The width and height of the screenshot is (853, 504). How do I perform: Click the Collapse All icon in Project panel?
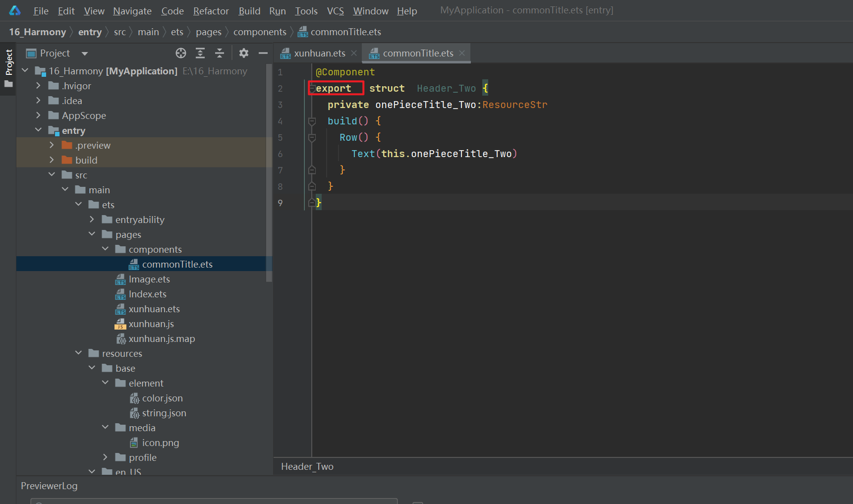[x=220, y=53]
